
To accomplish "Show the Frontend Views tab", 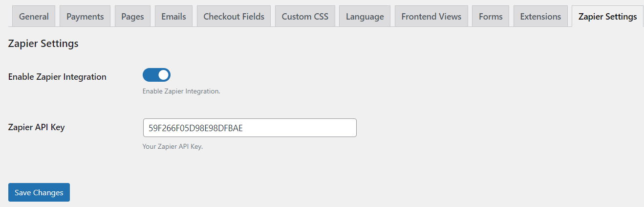I will [x=431, y=17].
